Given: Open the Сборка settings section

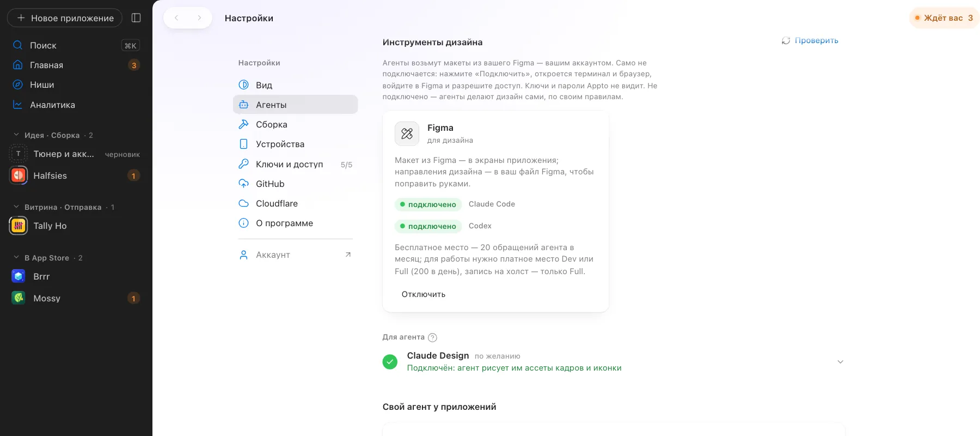Looking at the screenshot, I should click(x=296, y=124).
